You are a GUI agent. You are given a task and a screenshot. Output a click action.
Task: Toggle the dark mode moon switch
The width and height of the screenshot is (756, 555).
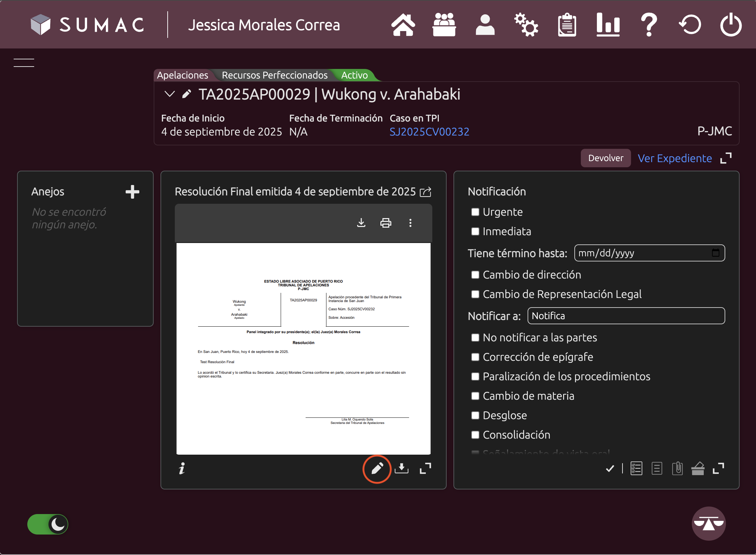[x=48, y=524]
